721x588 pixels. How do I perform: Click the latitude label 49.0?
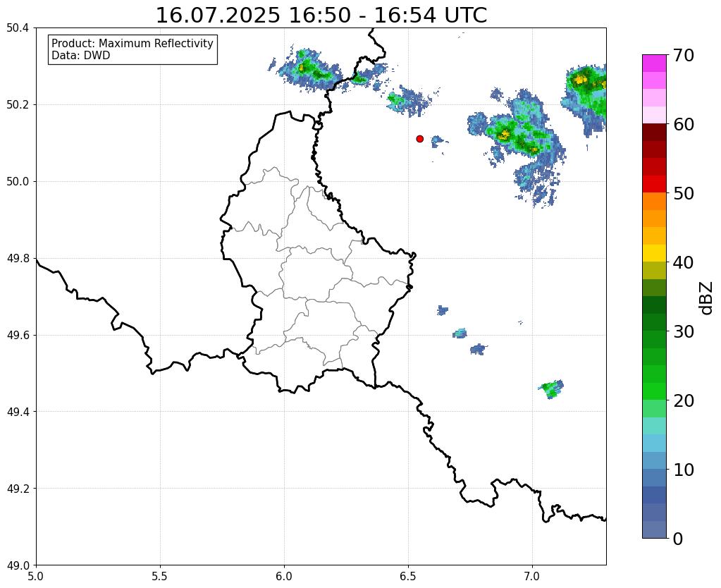18,565
